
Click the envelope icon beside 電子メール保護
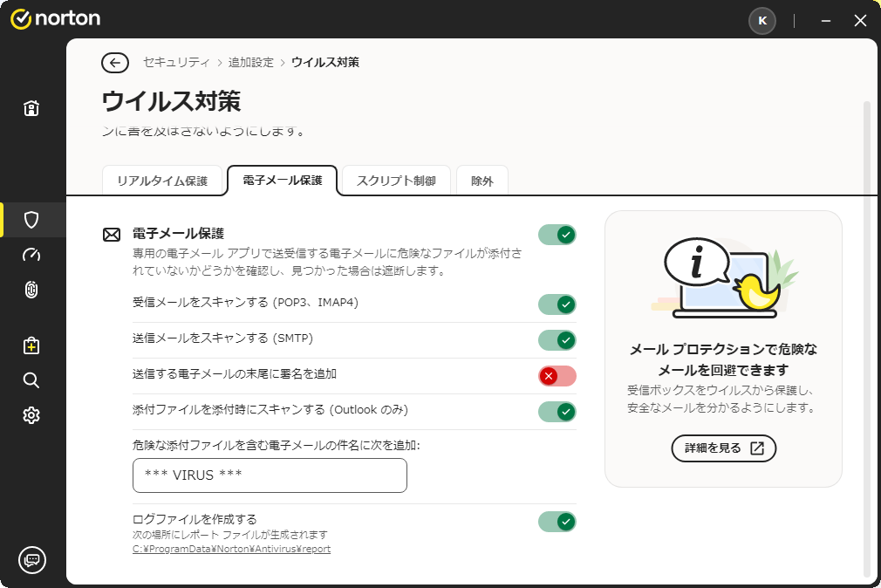tap(112, 235)
